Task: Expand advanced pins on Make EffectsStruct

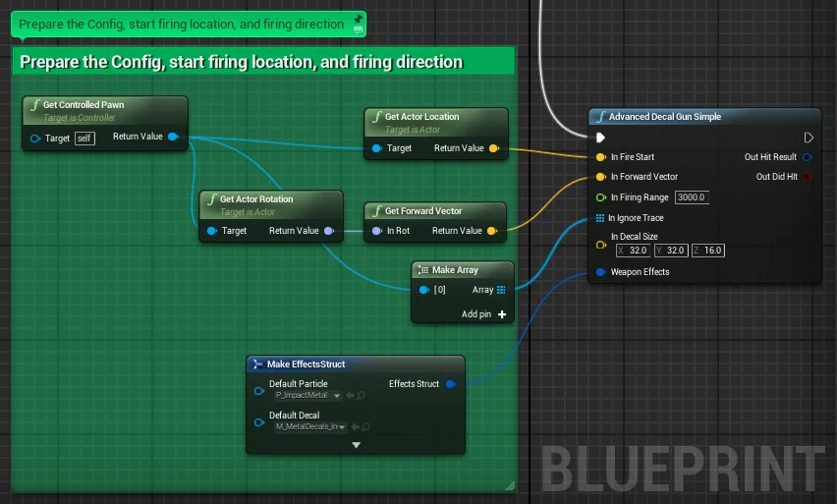Action: point(356,445)
